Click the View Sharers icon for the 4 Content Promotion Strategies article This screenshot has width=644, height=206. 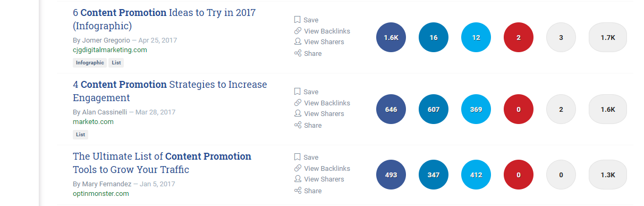(x=298, y=113)
